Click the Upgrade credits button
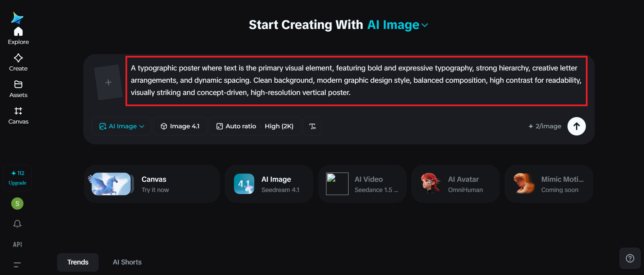Image resolution: width=644 pixels, height=275 pixels. (x=17, y=178)
